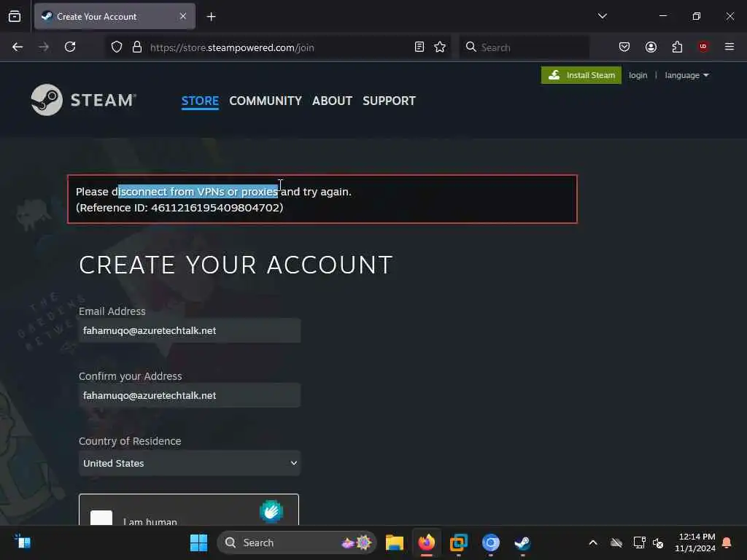Click the login link in Steam header
This screenshot has height=560, width=747.
[638, 75]
